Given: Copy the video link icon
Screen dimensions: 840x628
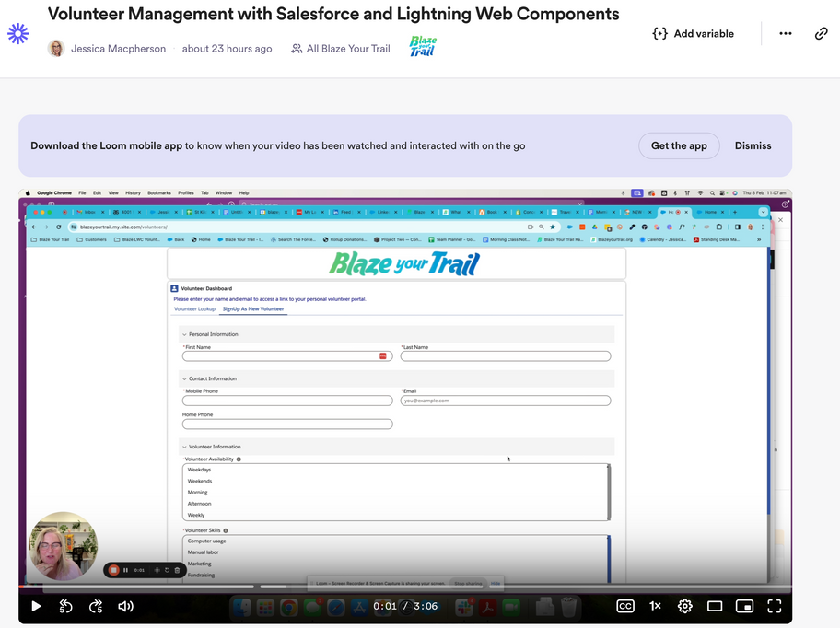Looking at the screenshot, I should 821,34.
